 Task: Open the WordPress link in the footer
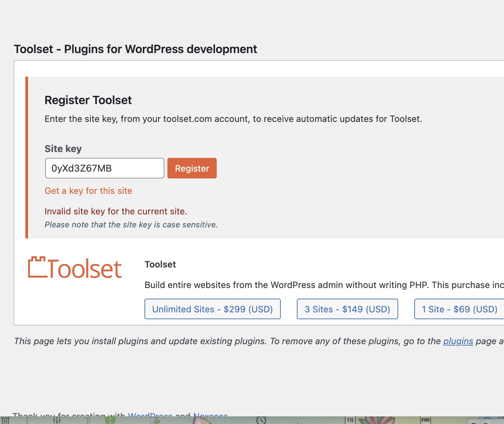[x=150, y=415]
